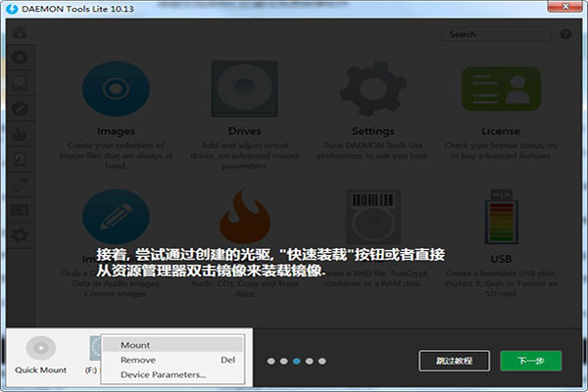Open Device Parameters... menu entry

(163, 374)
